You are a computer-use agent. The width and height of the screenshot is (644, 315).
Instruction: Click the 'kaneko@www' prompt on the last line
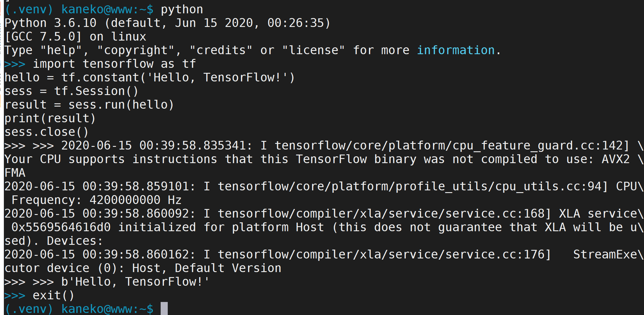97,309
